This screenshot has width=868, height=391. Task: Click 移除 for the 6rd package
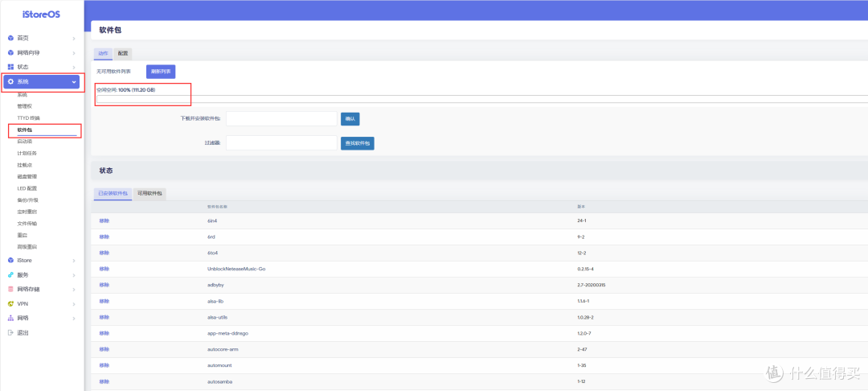click(x=104, y=237)
